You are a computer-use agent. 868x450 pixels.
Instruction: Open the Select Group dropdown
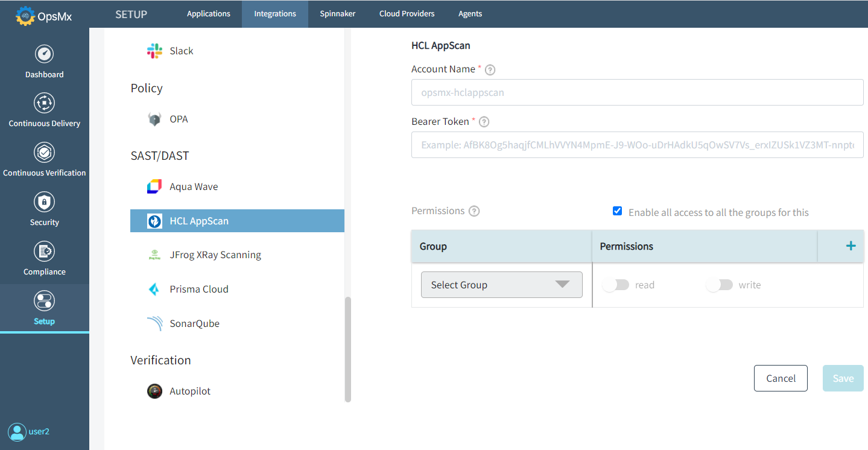click(x=501, y=284)
